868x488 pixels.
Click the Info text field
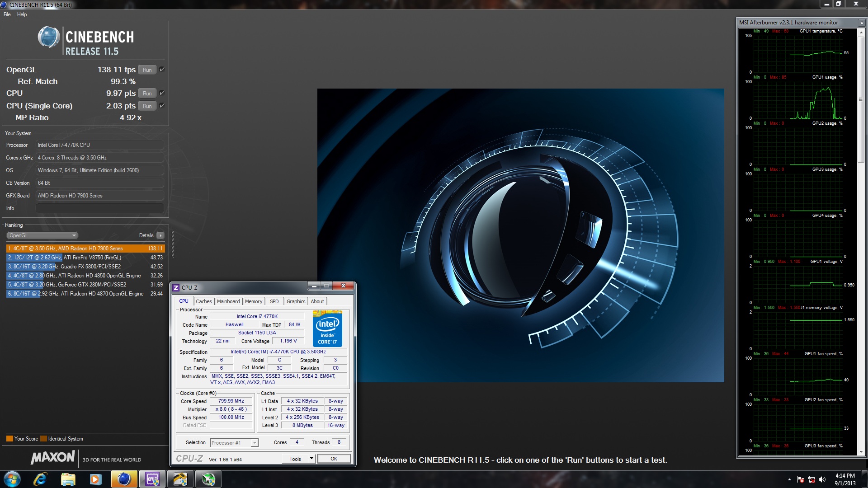[x=99, y=208]
